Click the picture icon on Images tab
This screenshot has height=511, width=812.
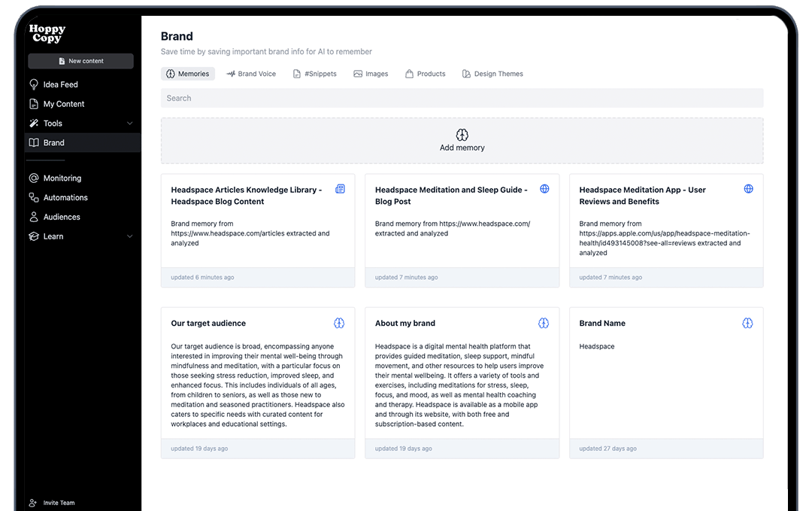click(358, 74)
